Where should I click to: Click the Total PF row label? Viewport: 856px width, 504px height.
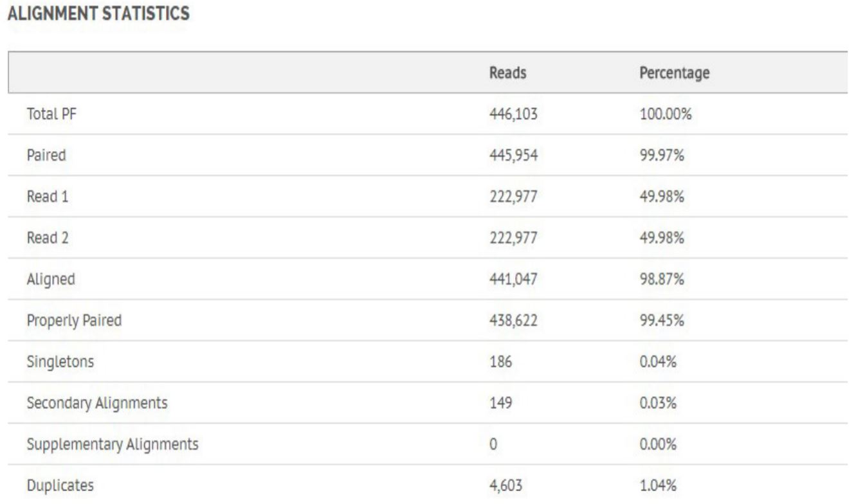(x=48, y=114)
